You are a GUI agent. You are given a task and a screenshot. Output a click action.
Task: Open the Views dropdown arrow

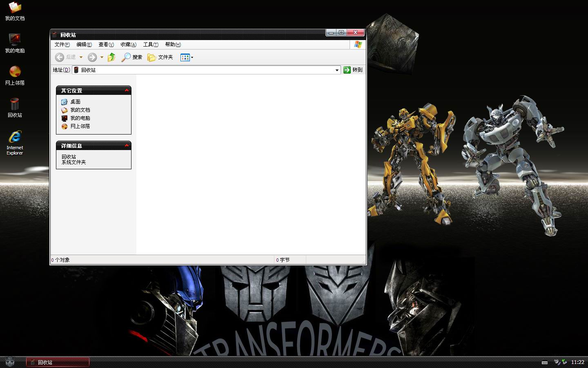click(192, 57)
